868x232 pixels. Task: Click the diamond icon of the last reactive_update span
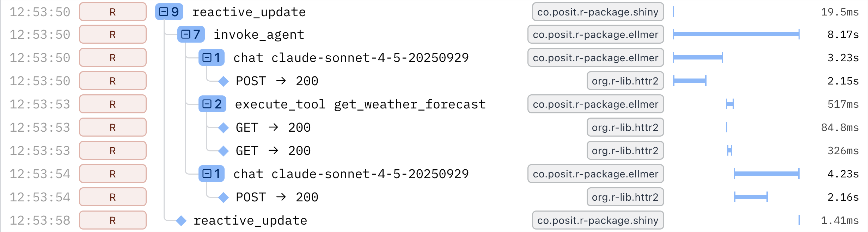181,220
